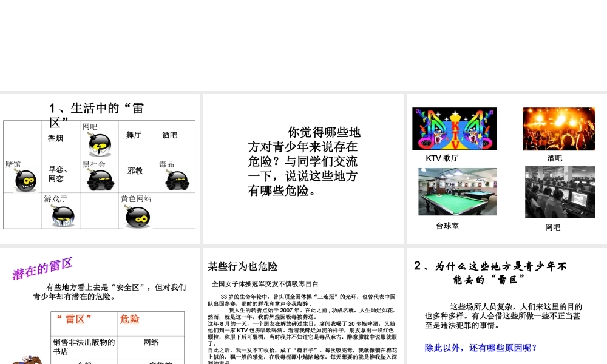Click the bomb icon under 黄色网站
The height and width of the screenshot is (364, 607).
coord(137,216)
